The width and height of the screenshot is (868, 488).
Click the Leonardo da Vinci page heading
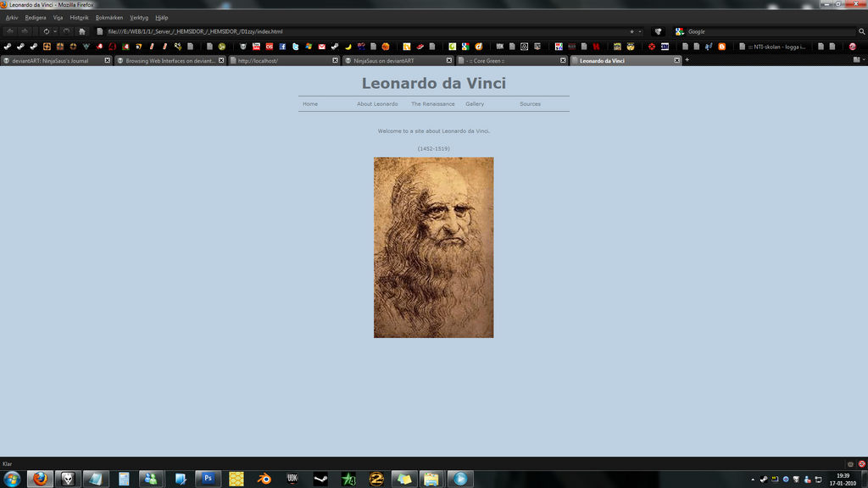point(433,83)
